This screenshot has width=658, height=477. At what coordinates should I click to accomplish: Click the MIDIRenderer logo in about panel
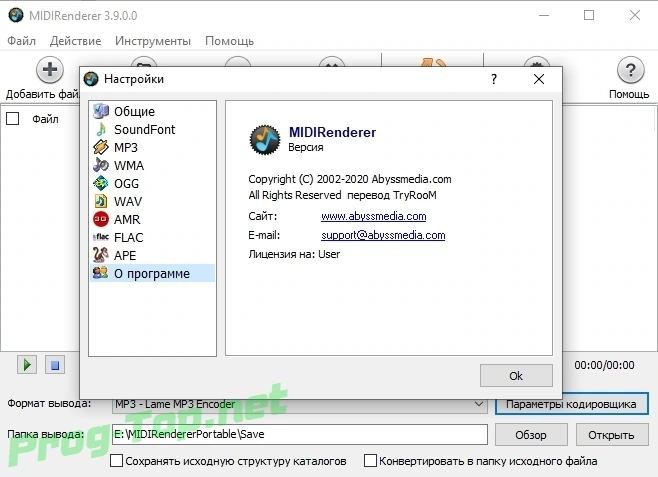pos(265,140)
